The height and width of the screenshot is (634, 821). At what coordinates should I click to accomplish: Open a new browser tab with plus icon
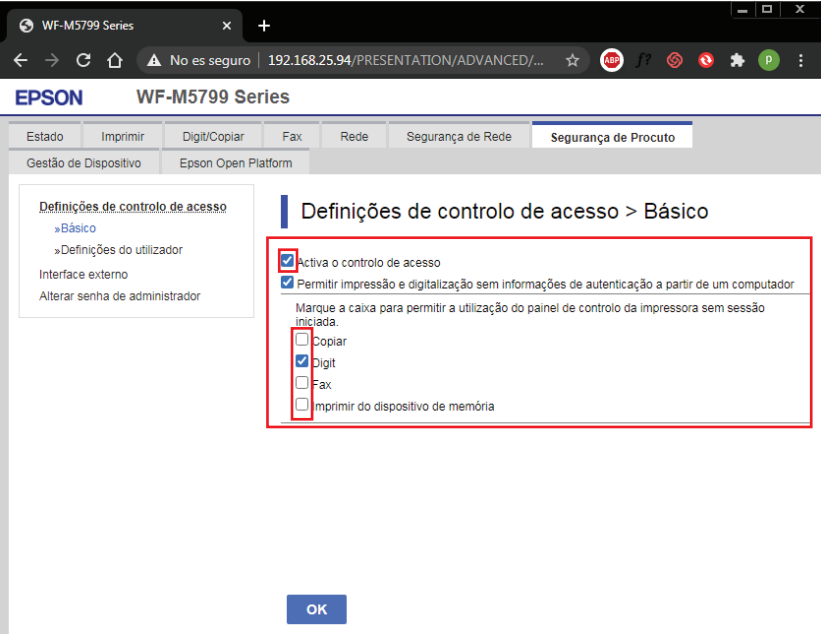coord(264,25)
